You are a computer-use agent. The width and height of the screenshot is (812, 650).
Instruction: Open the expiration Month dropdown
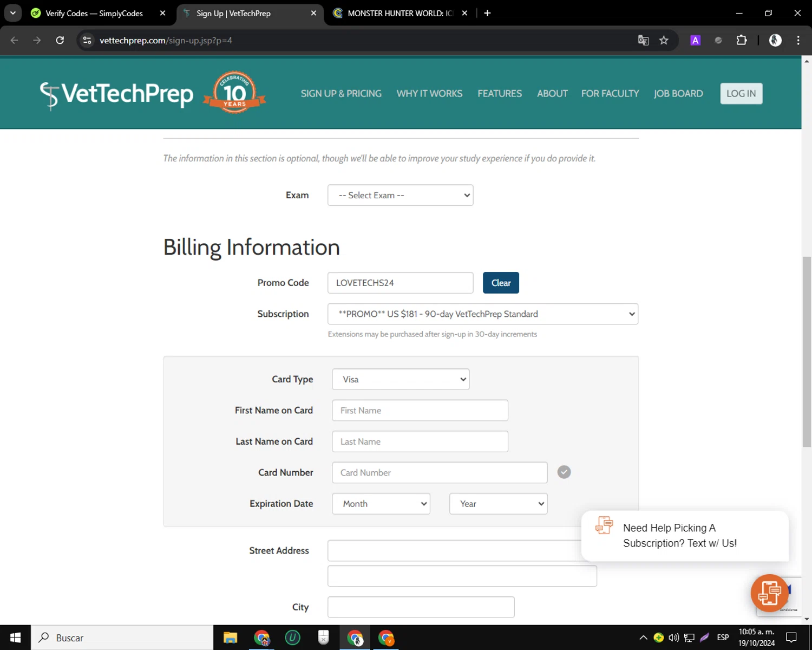tap(381, 504)
